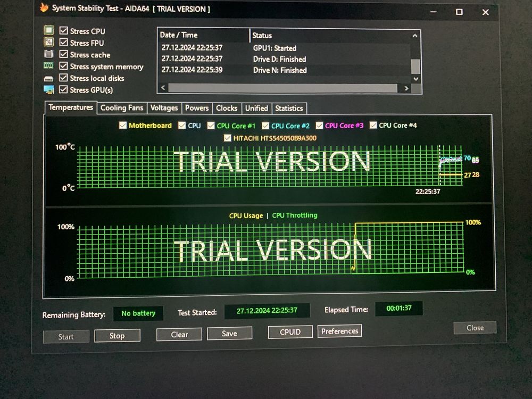Disable Stress system memory option

pos(63,66)
